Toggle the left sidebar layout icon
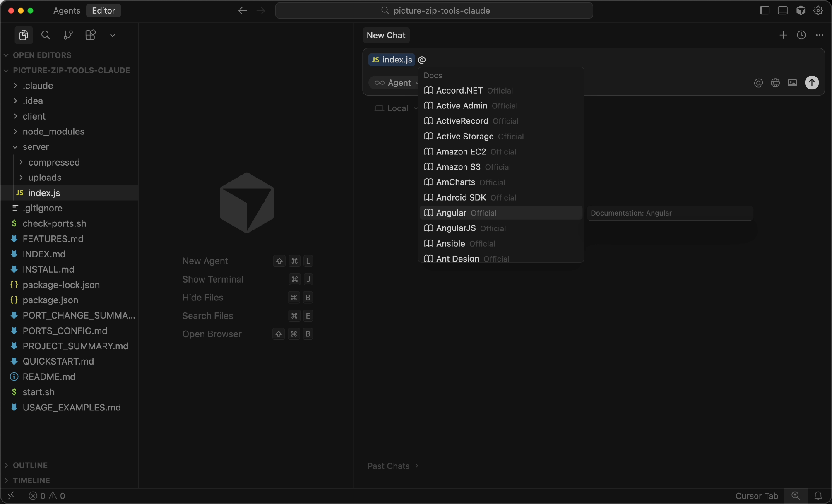The height and width of the screenshot is (504, 832). point(765,11)
